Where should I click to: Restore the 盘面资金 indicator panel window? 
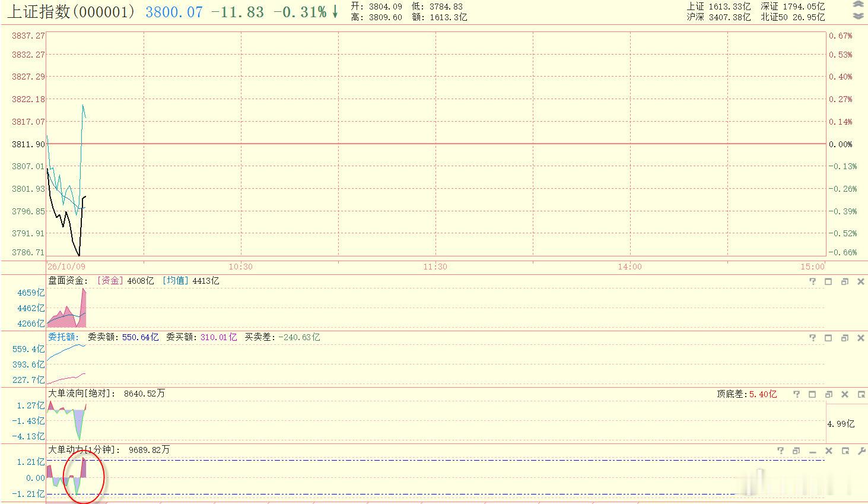(845, 281)
